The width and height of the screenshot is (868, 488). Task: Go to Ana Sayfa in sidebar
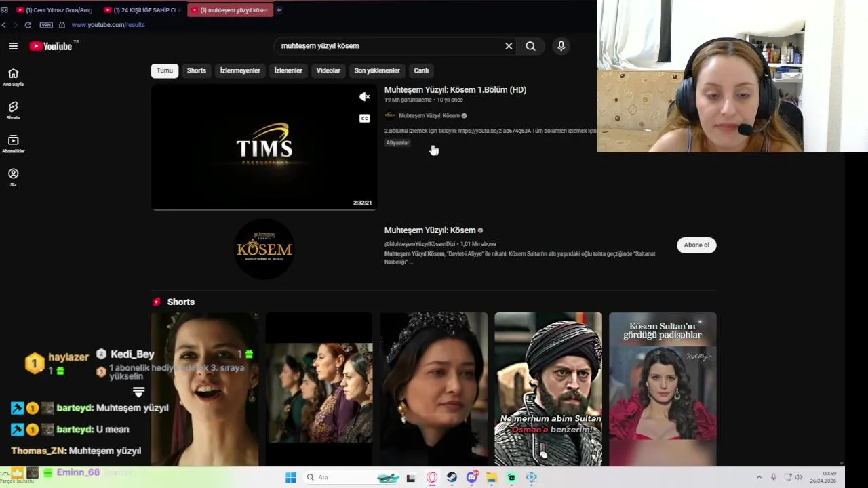(13, 77)
